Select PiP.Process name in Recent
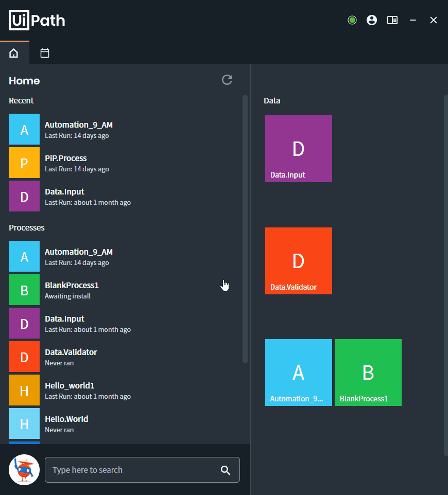 coord(66,158)
